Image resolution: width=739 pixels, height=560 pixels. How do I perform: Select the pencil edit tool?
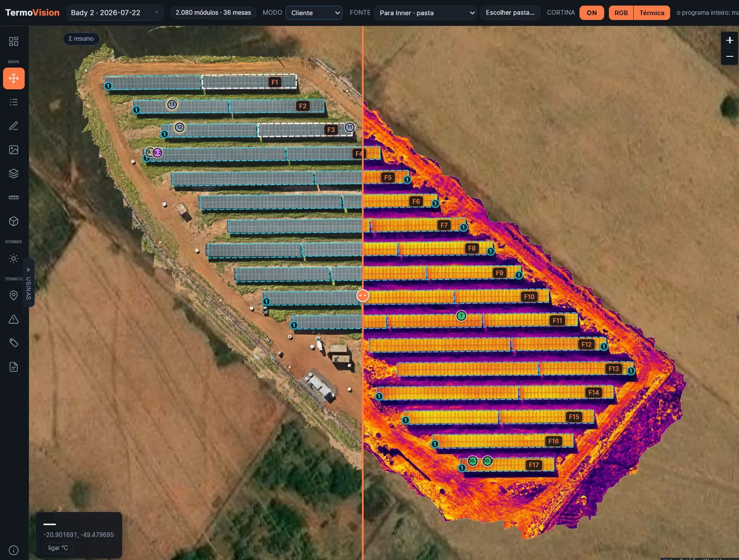click(13, 126)
